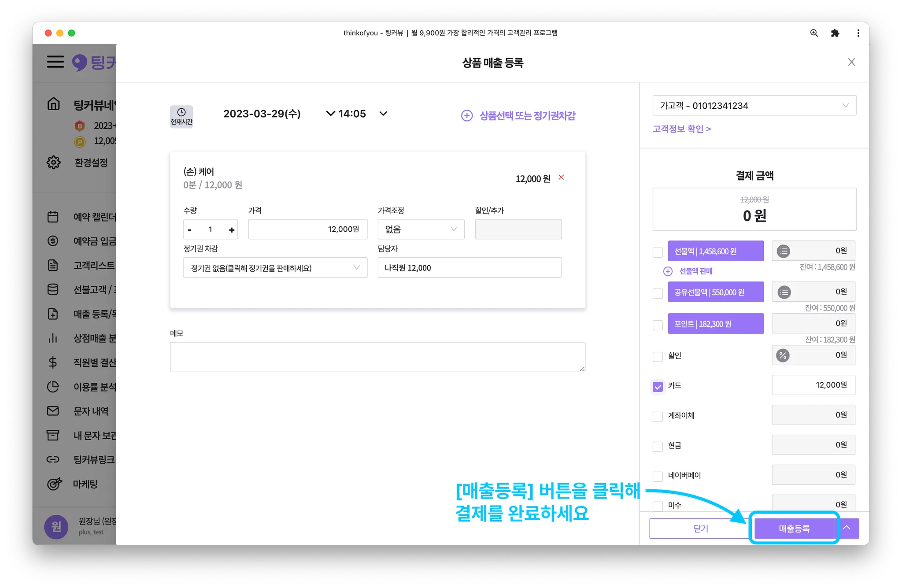Viewport: 902px width, 588px height.
Task: Open the 가격조정 없음 dropdown
Action: [421, 229]
